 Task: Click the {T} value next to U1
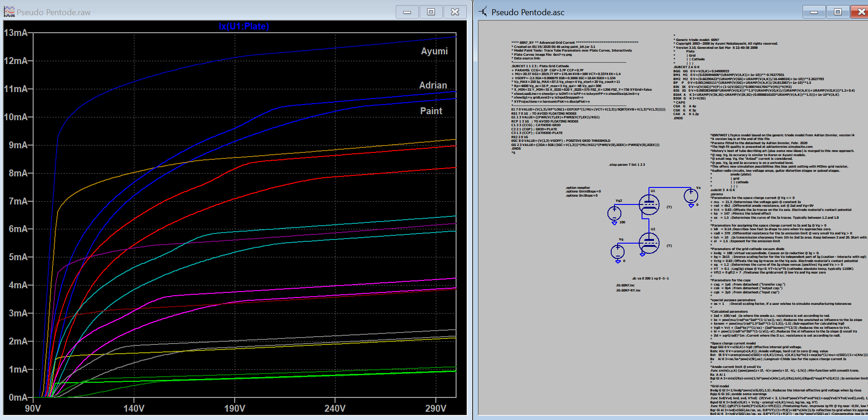[x=669, y=207]
